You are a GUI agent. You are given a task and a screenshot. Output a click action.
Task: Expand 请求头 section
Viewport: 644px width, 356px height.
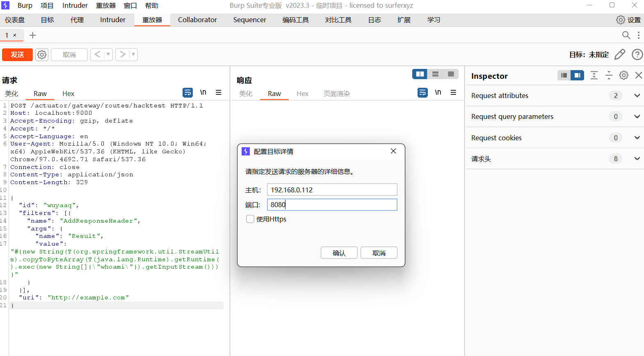point(555,159)
